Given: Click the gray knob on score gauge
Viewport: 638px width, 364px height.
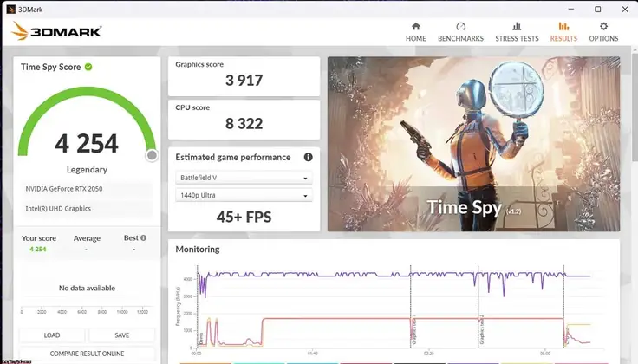Looking at the screenshot, I should pos(152,155).
